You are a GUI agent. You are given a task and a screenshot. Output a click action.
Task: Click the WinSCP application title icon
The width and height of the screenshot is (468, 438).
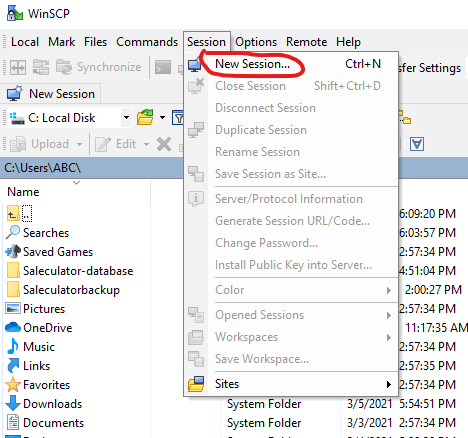pyautogui.click(x=15, y=13)
